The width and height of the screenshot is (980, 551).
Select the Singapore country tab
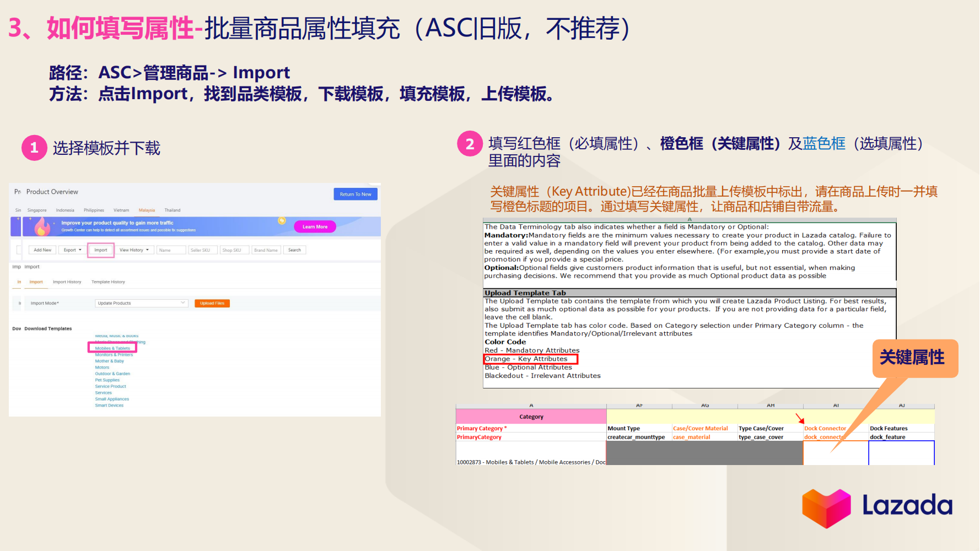tap(37, 210)
